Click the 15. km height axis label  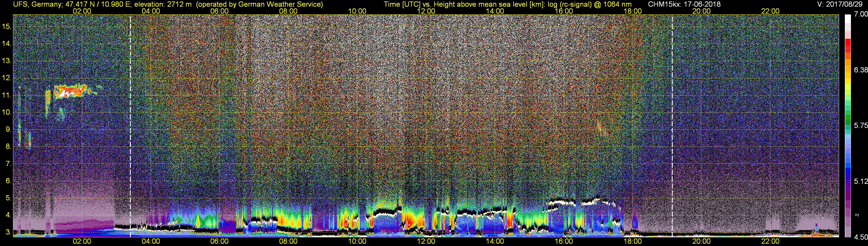pos(7,26)
